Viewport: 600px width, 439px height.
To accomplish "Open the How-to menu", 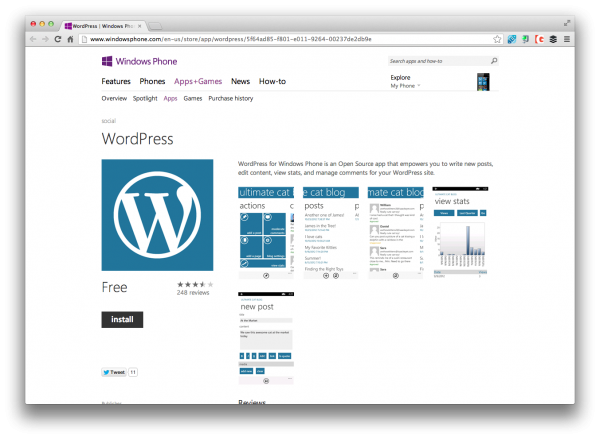I will pyautogui.click(x=272, y=81).
